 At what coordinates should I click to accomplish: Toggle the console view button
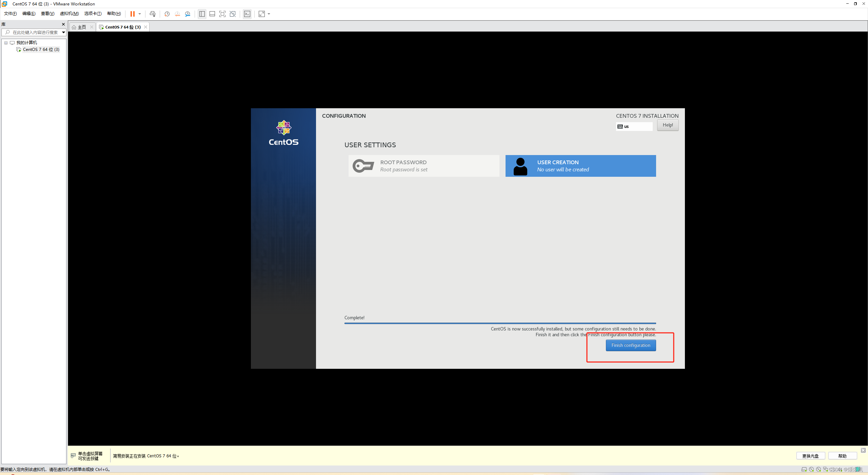[x=247, y=14]
